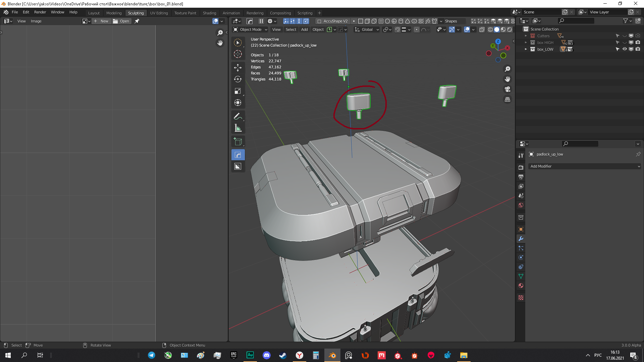Viewport: 644px width, 362px height.
Task: Select the 3D Cursor tool
Action: click(238, 54)
